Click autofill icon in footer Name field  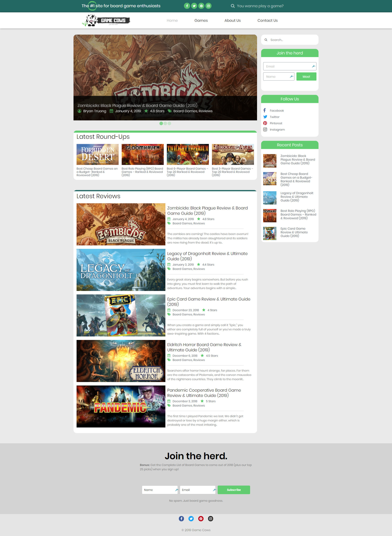pos(176,490)
